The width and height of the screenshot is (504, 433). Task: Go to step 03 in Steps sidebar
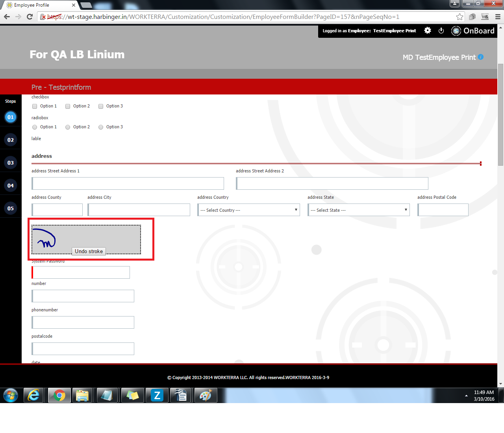tap(11, 163)
